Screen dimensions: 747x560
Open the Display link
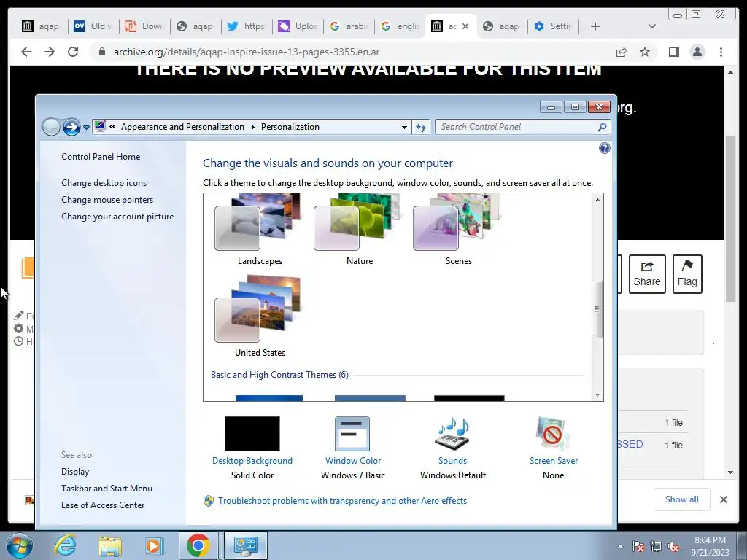click(75, 472)
